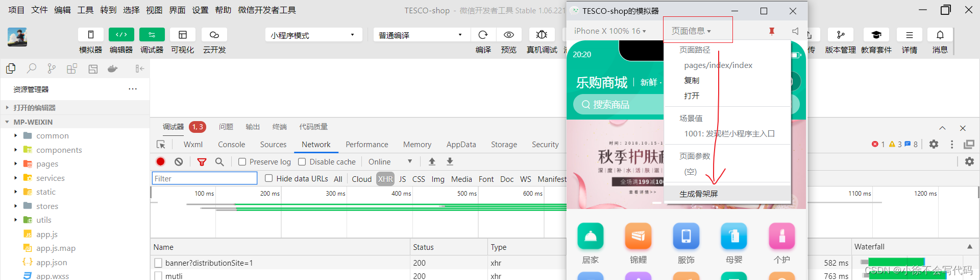Start real-device debugging bug icon
This screenshot has height=280, width=980.
[542, 35]
